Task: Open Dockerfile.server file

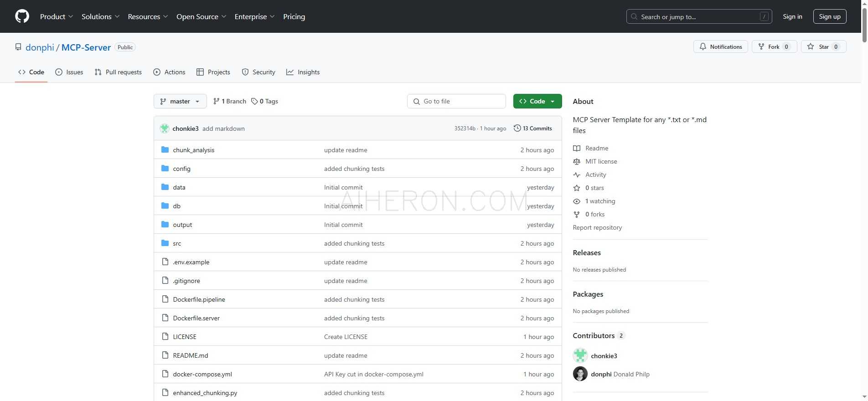Action: pos(196,318)
